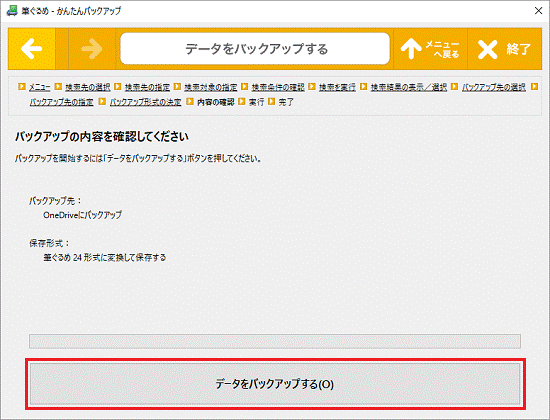Jump to 検索条件の確認 breadcrumb step
550x420 pixels.
[x=278, y=87]
